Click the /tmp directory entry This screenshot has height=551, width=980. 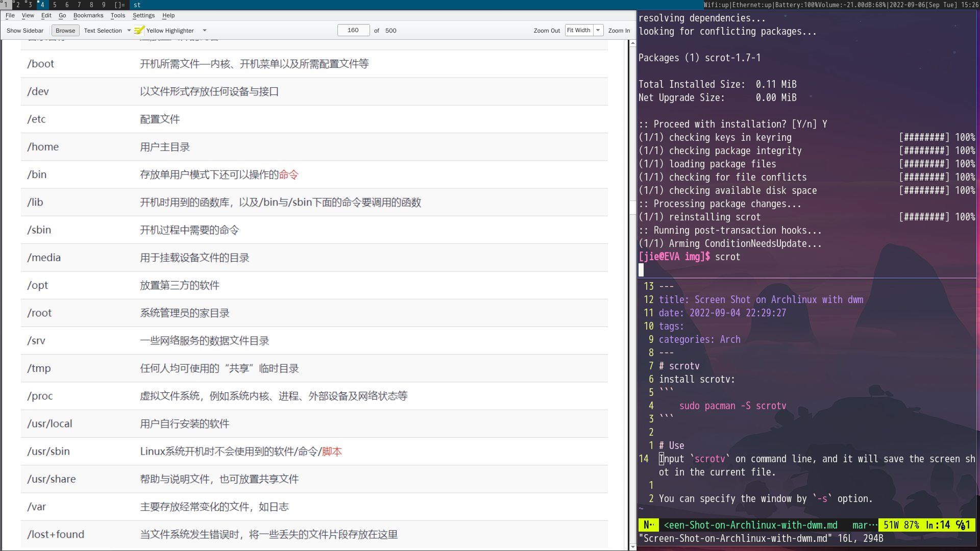(39, 368)
